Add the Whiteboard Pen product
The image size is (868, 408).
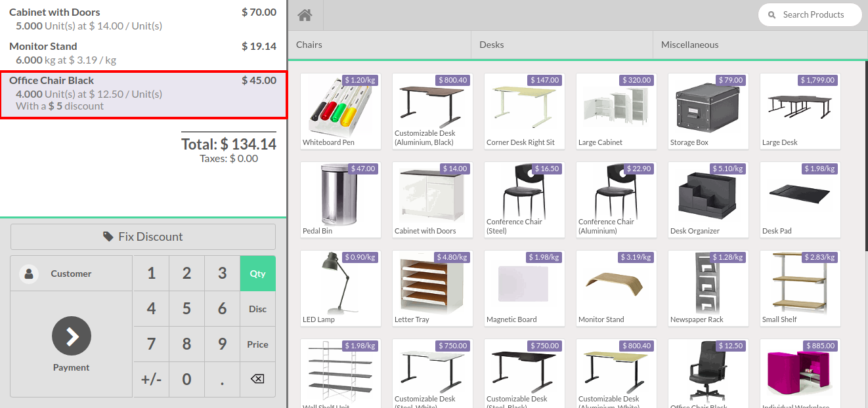click(340, 111)
